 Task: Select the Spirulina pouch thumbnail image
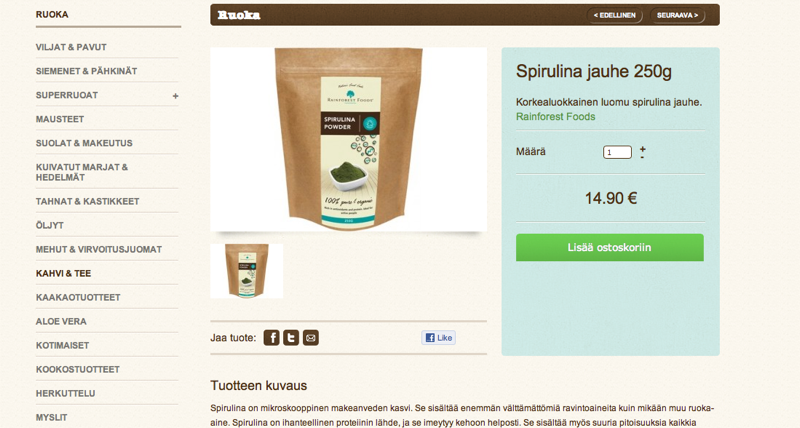coord(246,271)
